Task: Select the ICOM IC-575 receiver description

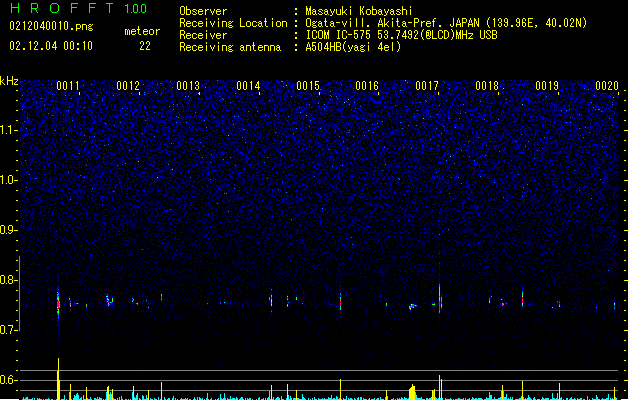Action: pos(401,35)
